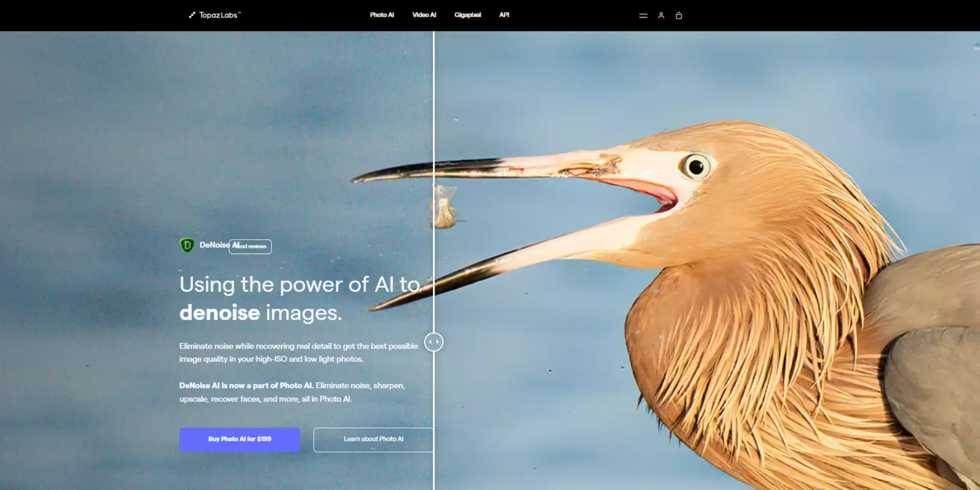Click the user account icon

click(661, 15)
